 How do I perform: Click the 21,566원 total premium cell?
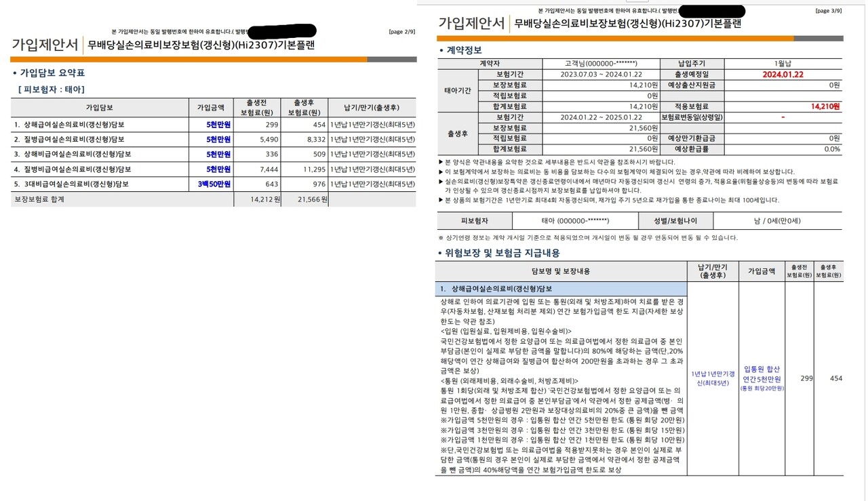click(313, 199)
